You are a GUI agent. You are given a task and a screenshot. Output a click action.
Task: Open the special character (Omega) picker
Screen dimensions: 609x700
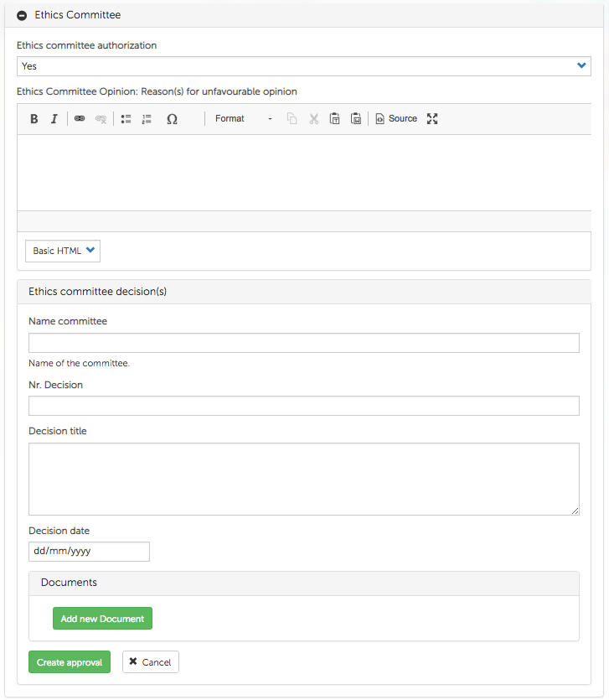click(172, 119)
